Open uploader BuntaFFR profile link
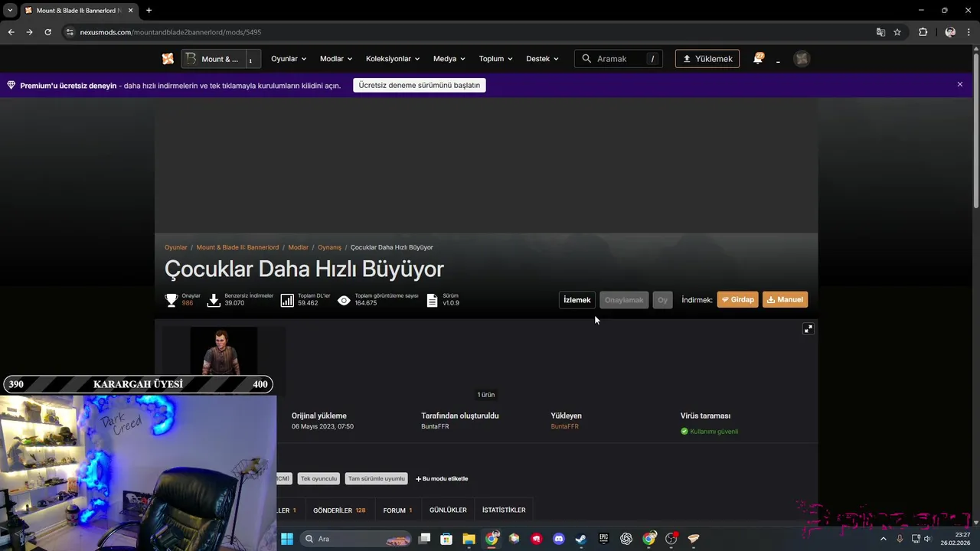This screenshot has width=980, height=551. (565, 426)
